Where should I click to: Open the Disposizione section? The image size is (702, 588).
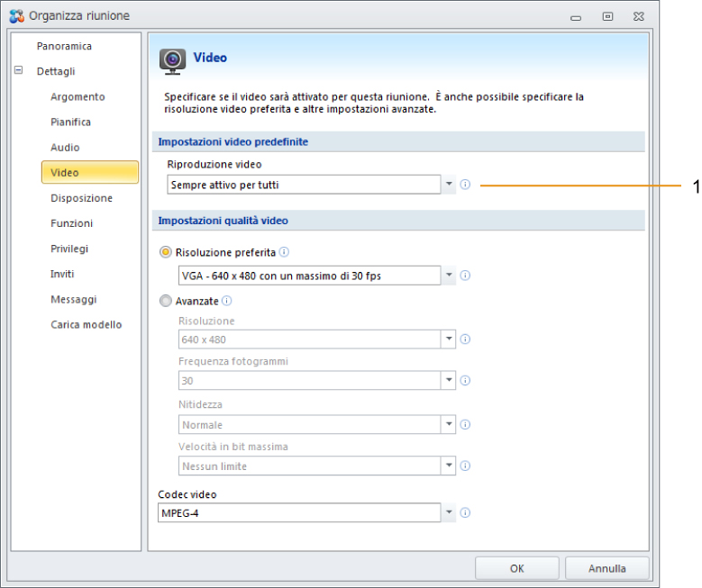81,198
